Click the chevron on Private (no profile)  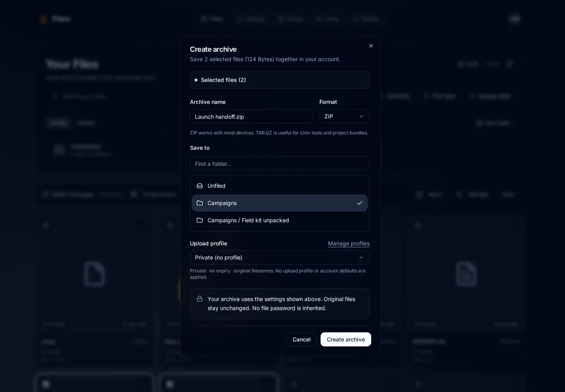[361, 258]
